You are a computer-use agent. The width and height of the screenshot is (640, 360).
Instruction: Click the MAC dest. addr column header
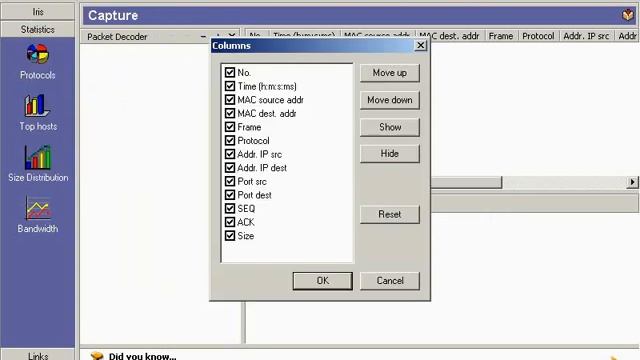pos(450,36)
